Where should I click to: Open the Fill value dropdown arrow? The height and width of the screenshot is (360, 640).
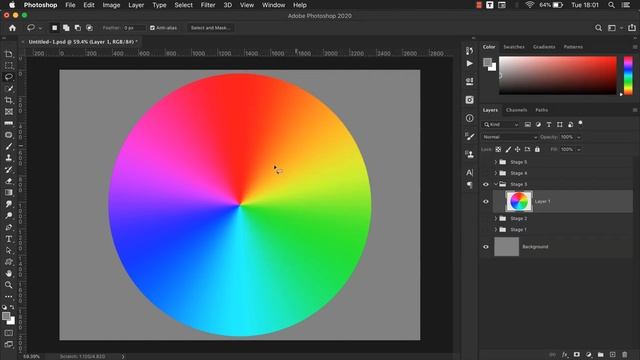(578, 149)
